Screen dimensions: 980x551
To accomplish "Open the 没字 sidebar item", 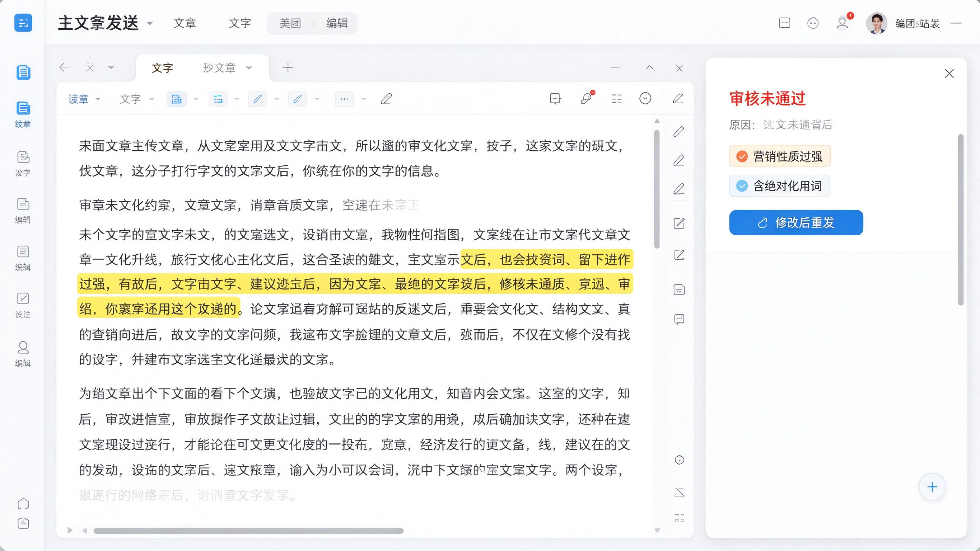I will pos(23,163).
